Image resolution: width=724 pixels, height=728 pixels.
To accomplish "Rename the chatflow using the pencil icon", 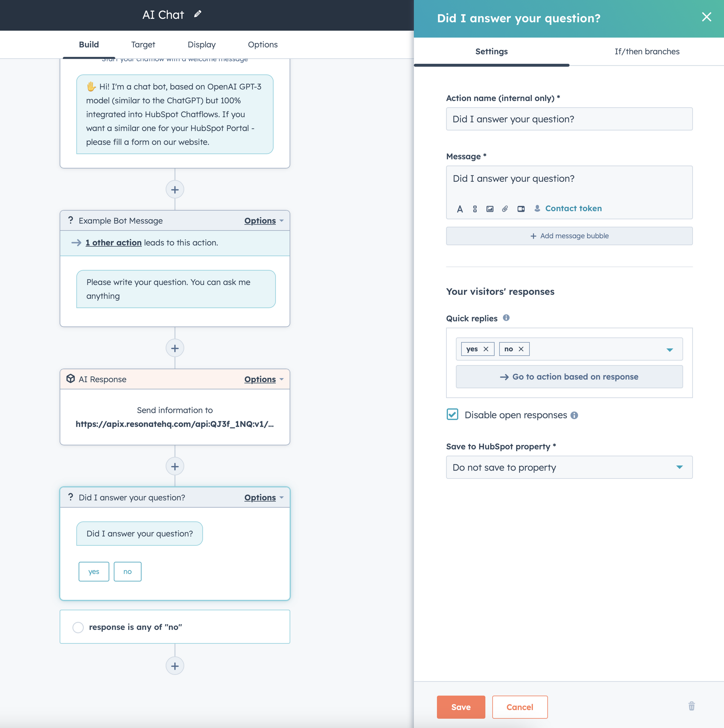I will [197, 14].
